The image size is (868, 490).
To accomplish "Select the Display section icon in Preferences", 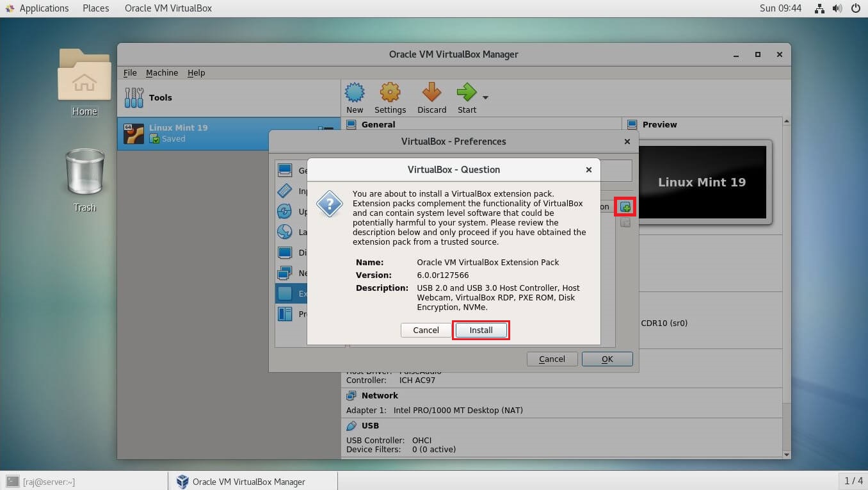I will (x=285, y=252).
